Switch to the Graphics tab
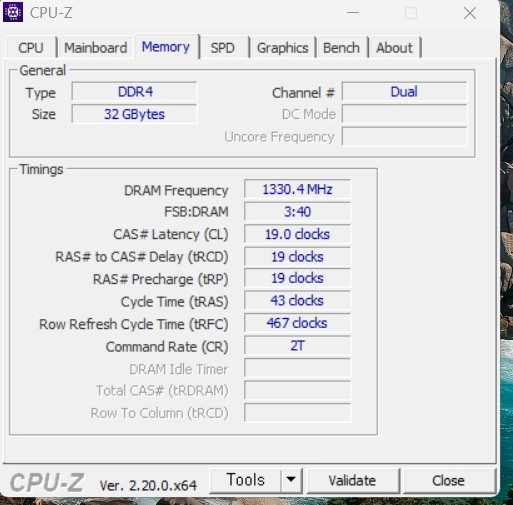The height and width of the screenshot is (505, 513). [x=282, y=48]
